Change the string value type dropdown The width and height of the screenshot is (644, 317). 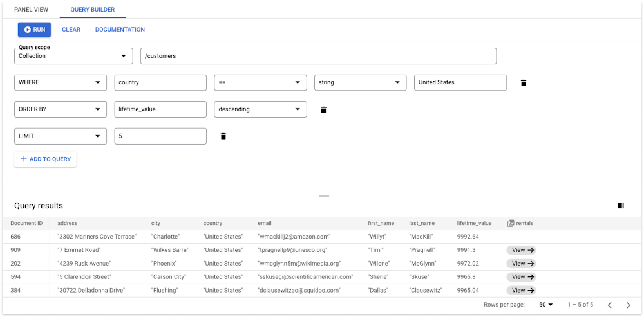pos(360,82)
